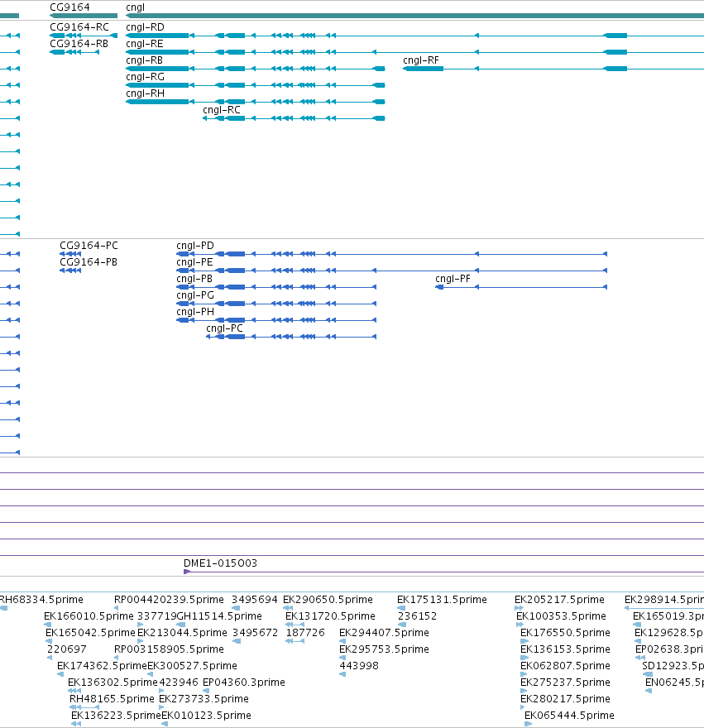Click the EK275237.5prime EST label
This screenshot has width=704, height=728.
(565, 682)
